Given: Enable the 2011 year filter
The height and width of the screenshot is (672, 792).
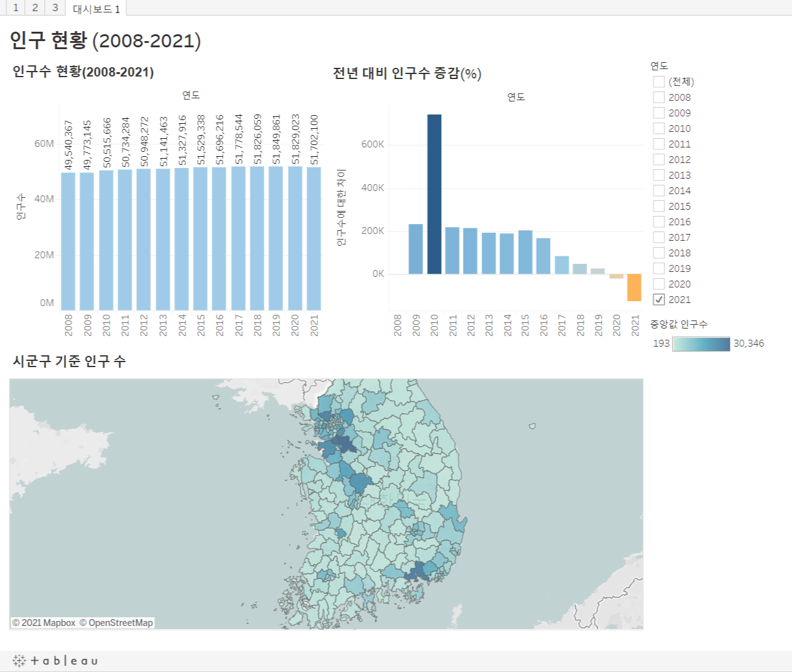Looking at the screenshot, I should coord(659,144).
